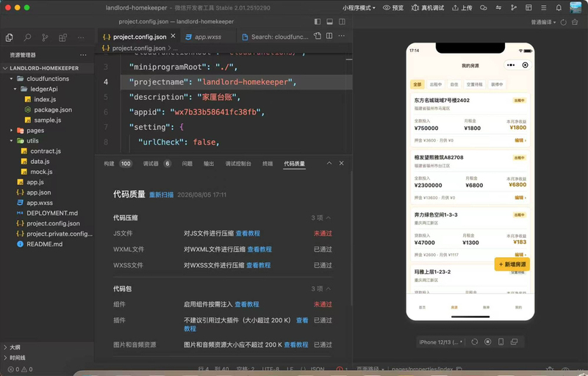
Task: Click the 重新扫描 rescan link
Action: point(161,195)
